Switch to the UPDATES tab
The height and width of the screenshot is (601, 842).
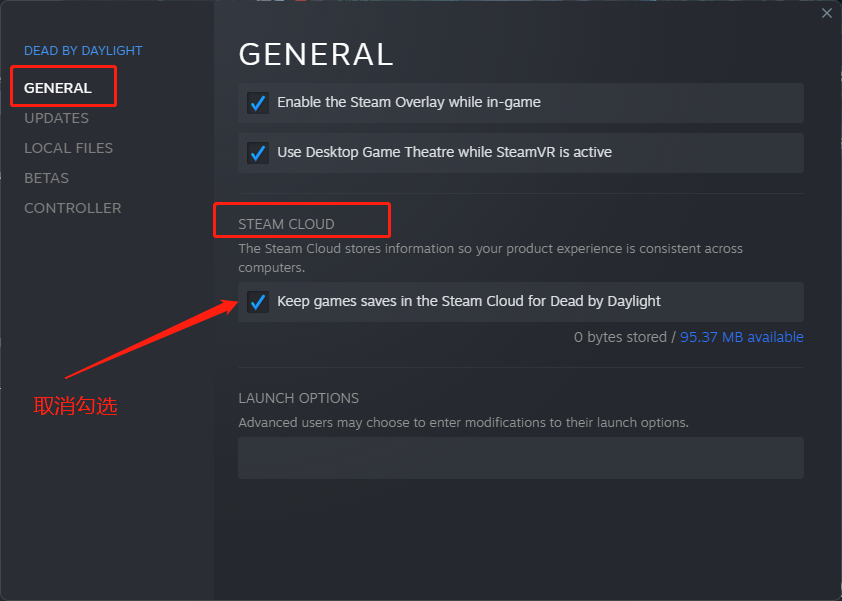coord(56,118)
